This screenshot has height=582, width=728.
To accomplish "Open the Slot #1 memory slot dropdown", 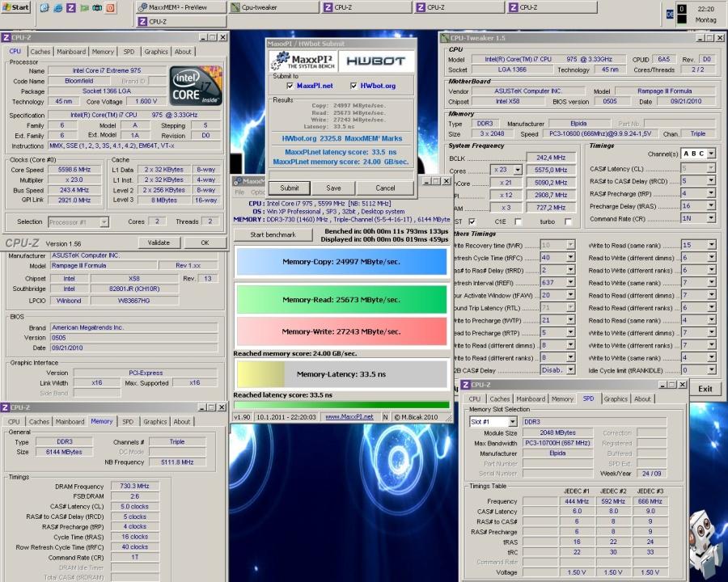I will [x=512, y=421].
